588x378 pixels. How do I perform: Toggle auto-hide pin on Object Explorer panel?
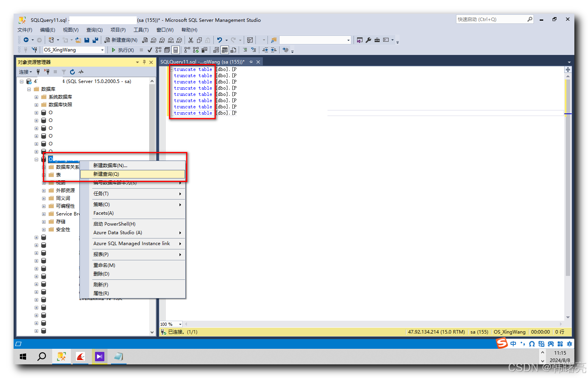[144, 62]
